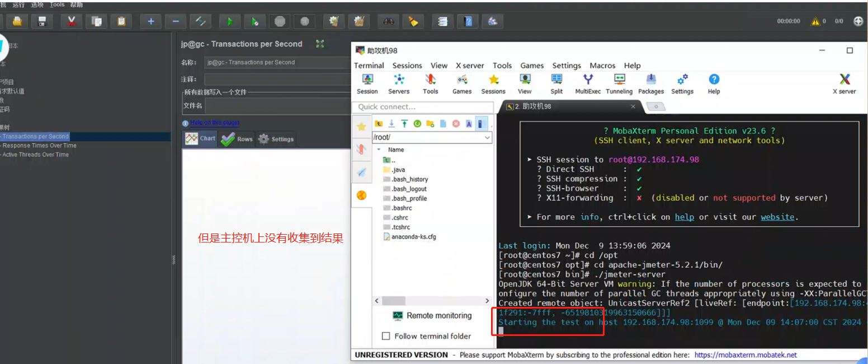Clear results using the broom icon
This screenshot has width=868, height=364.
(413, 21)
